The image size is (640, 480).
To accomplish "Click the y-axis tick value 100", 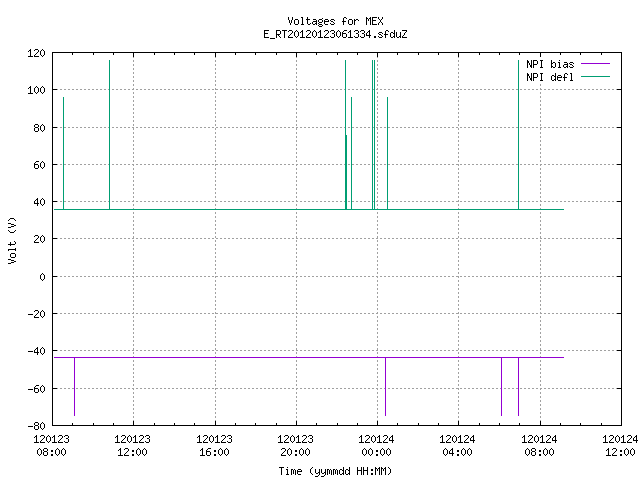I will pyautogui.click(x=36, y=90).
